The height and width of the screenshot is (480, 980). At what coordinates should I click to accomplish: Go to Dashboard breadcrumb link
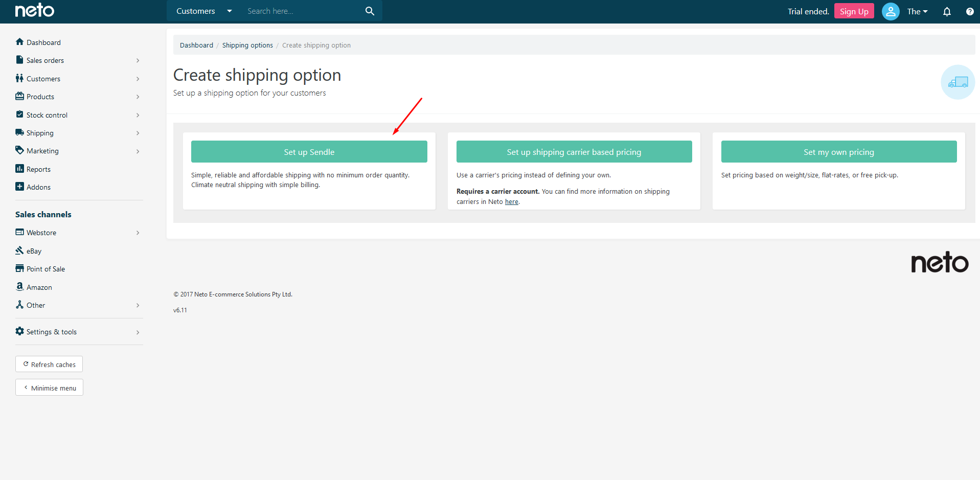click(196, 45)
